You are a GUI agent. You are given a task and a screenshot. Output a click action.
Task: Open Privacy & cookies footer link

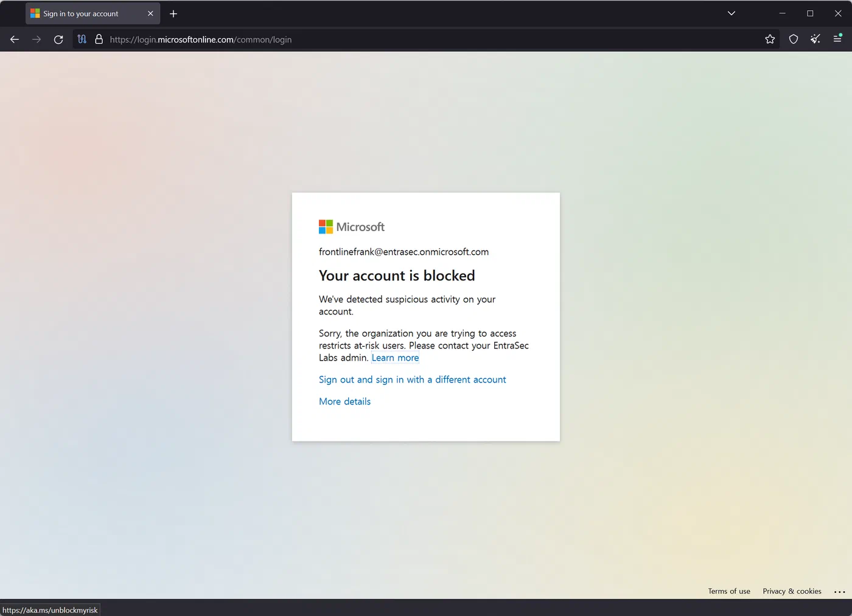pyautogui.click(x=792, y=591)
